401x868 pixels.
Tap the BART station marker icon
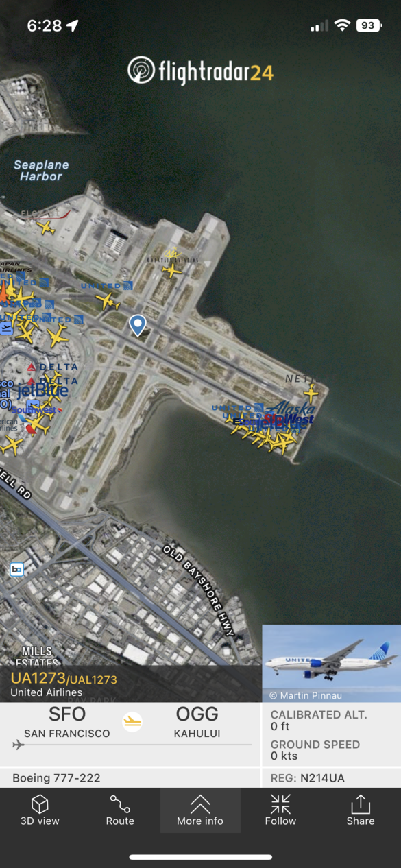pyautogui.click(x=16, y=570)
